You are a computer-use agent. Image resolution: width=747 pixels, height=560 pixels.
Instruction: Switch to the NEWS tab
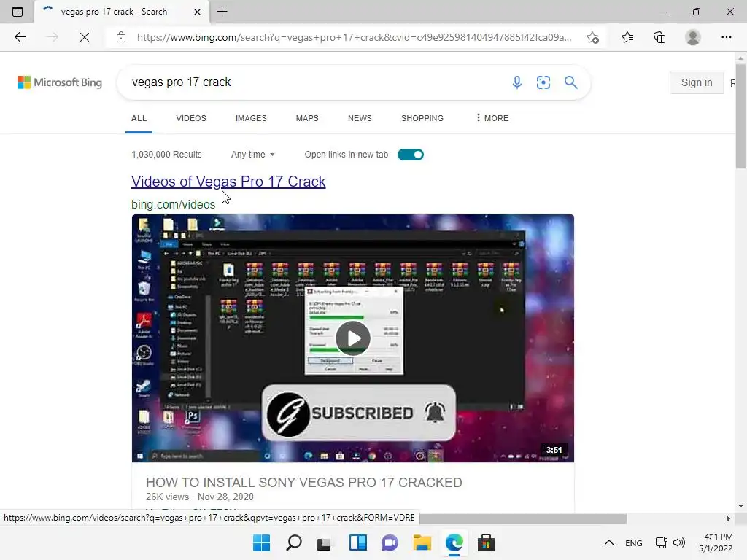click(x=360, y=118)
